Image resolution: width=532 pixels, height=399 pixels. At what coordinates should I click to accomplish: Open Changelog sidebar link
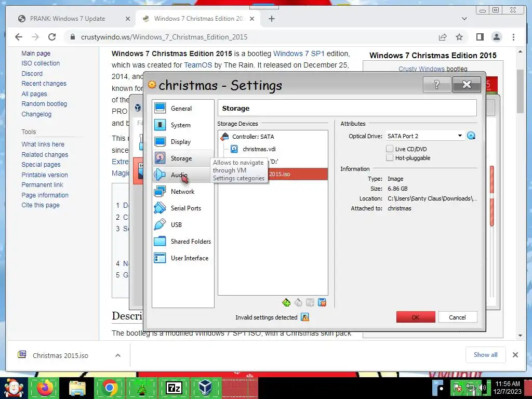(x=36, y=114)
